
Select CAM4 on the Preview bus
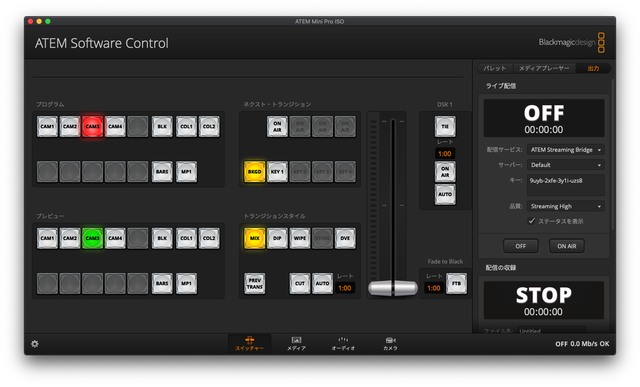[115, 238]
